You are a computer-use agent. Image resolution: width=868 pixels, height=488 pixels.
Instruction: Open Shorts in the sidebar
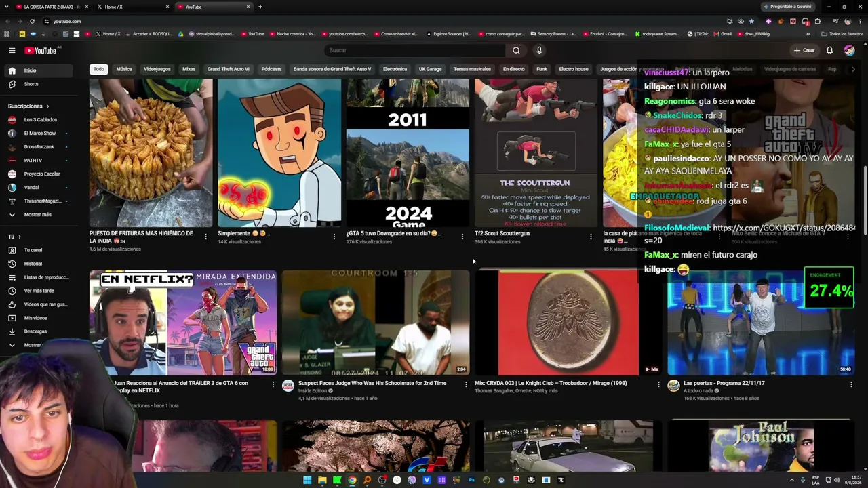tap(38, 84)
